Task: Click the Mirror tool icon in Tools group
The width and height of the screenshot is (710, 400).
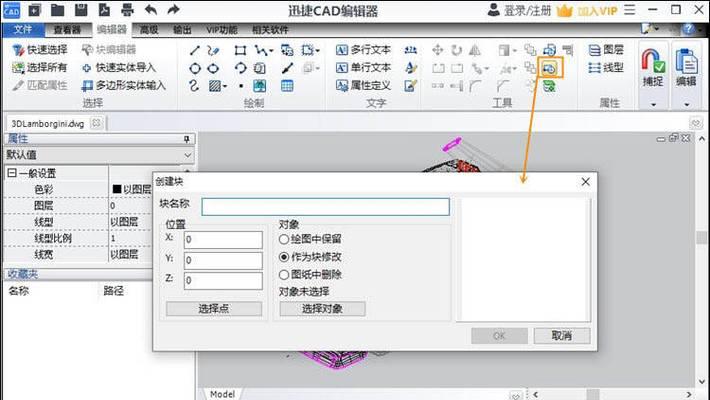Action: [x=475, y=50]
